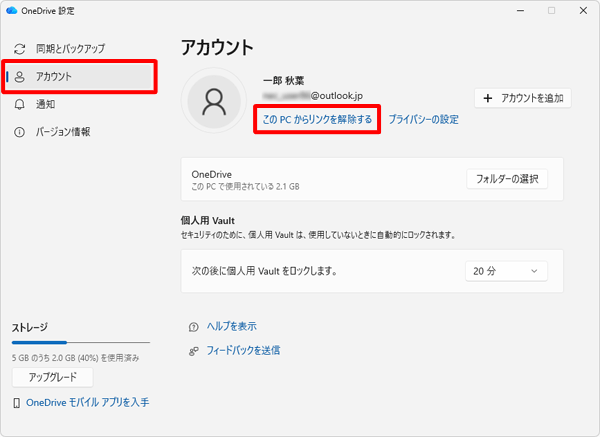This screenshot has width=600, height=437.
Task: Click the storage usage text 5 GB のうち 2.0 GB
Action: pos(75,358)
